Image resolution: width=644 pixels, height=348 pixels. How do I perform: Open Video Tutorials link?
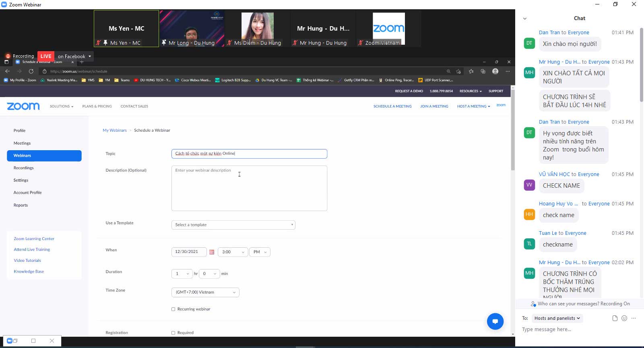click(x=27, y=261)
